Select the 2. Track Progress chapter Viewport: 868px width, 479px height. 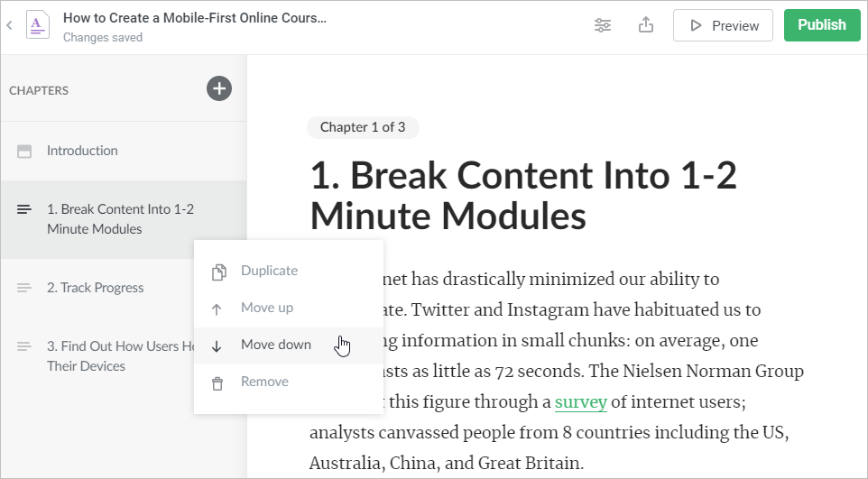click(x=95, y=288)
